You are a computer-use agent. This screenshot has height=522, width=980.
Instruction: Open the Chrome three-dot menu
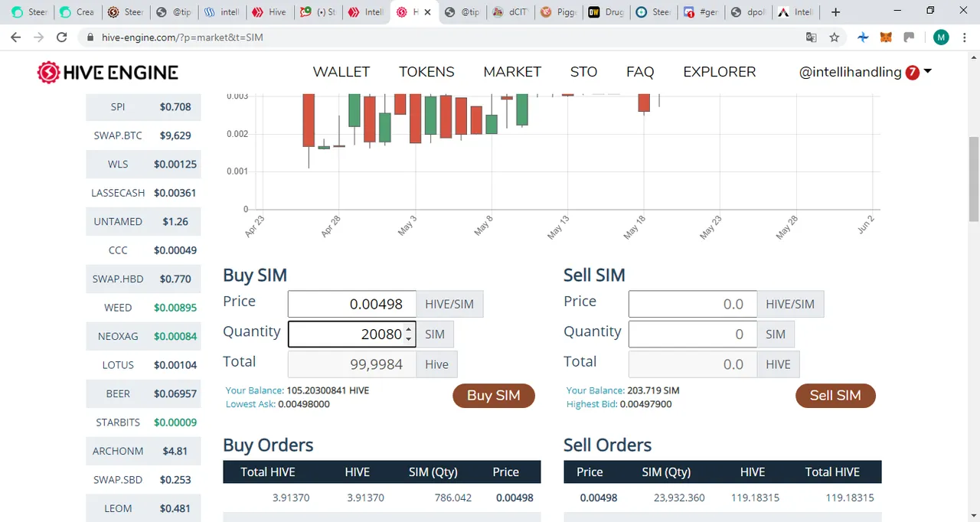(x=965, y=37)
